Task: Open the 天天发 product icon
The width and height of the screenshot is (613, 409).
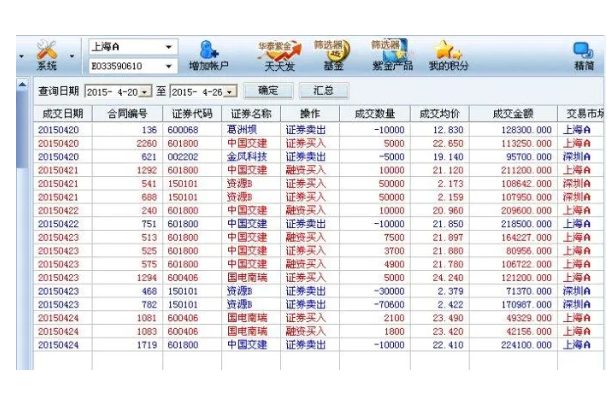Action: click(x=280, y=56)
